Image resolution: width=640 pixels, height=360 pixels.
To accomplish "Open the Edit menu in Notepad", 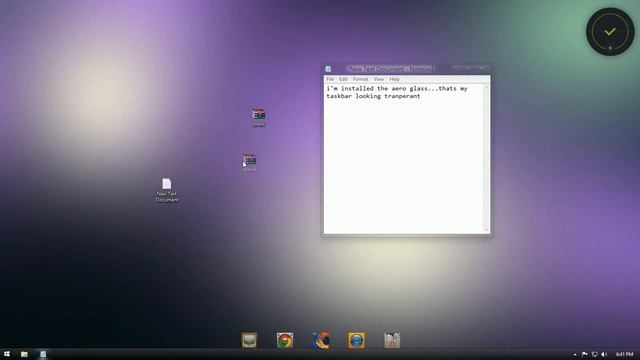I will [x=343, y=79].
